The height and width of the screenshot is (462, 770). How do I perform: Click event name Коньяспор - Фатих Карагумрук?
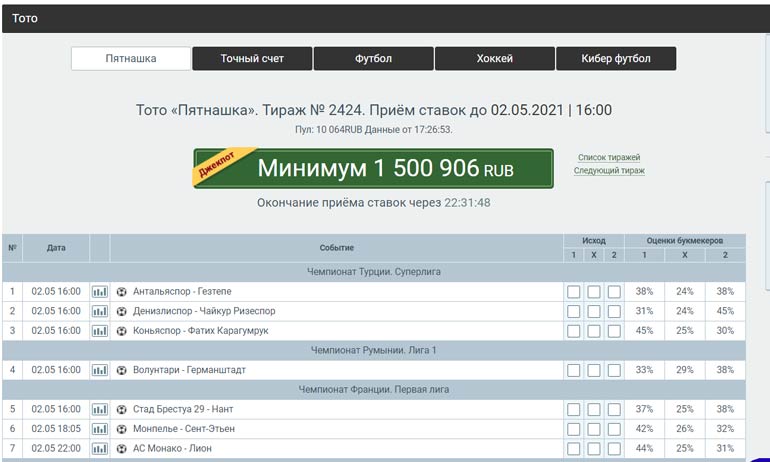[201, 331]
